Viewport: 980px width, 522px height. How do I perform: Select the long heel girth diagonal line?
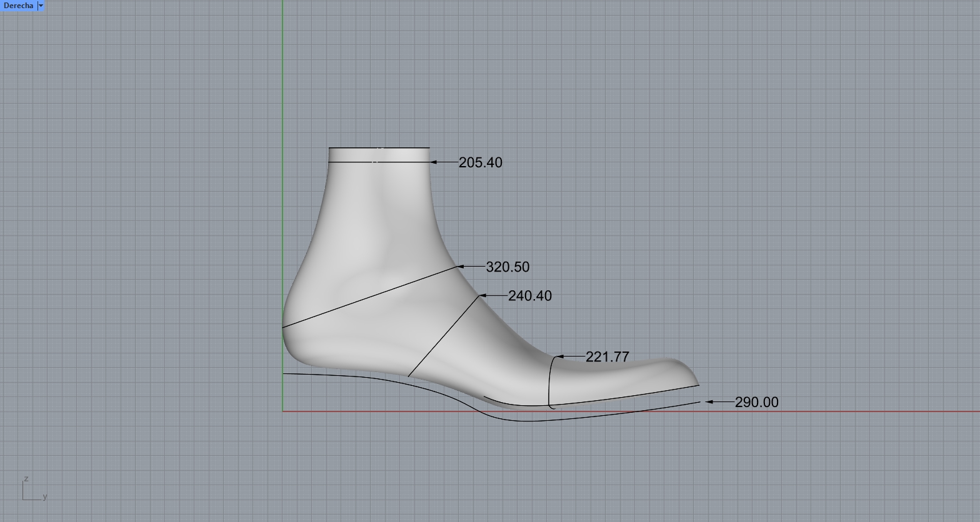pyautogui.click(x=369, y=297)
